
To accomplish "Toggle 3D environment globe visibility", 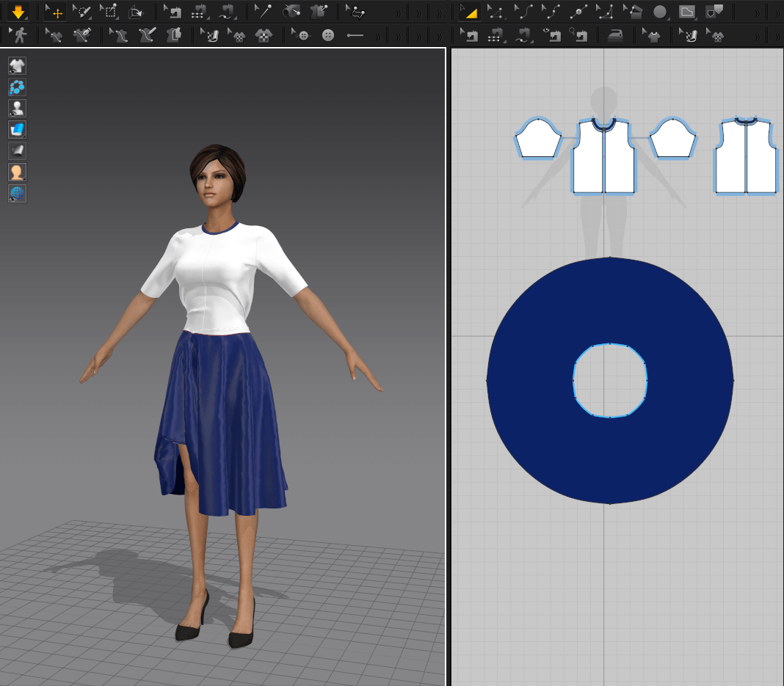I will coord(17,194).
